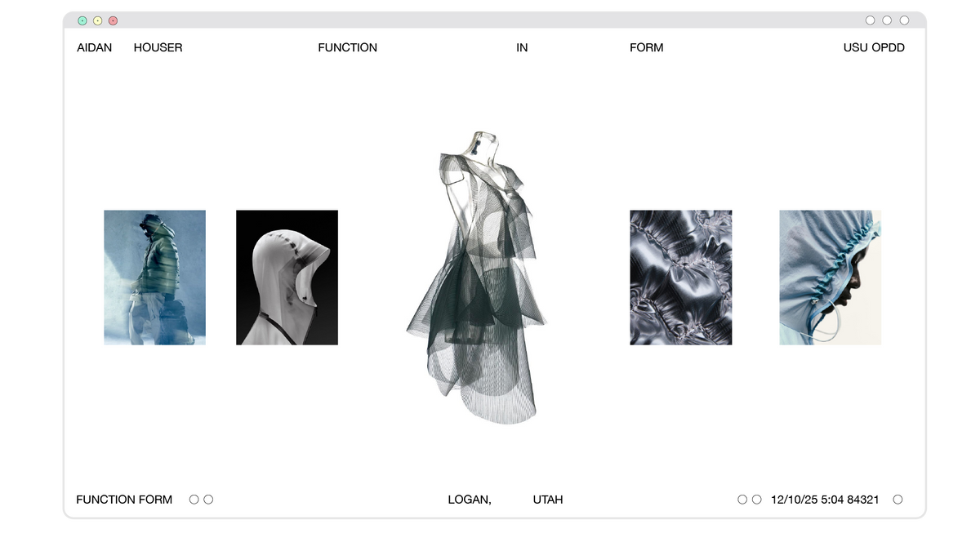Select FORM in the top navigation
This screenshot has width=980, height=551.
646,47
